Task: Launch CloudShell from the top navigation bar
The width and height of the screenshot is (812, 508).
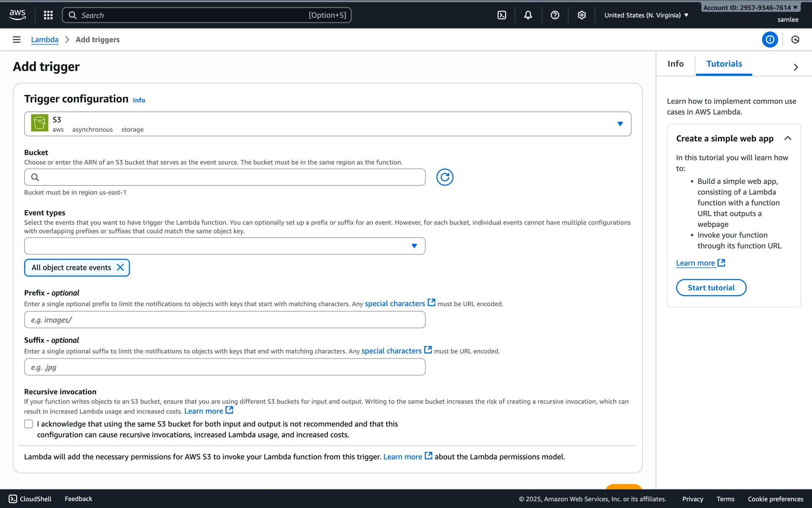Action: tap(502, 15)
